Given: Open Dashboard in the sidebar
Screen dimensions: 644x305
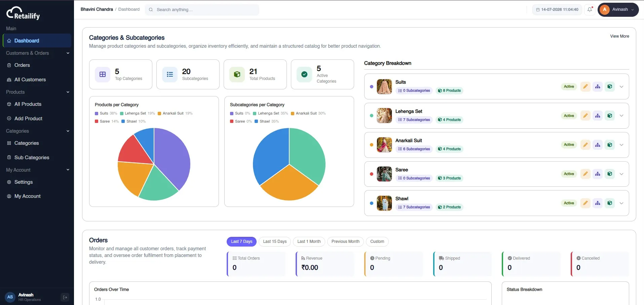Looking at the screenshot, I should 37,41.
